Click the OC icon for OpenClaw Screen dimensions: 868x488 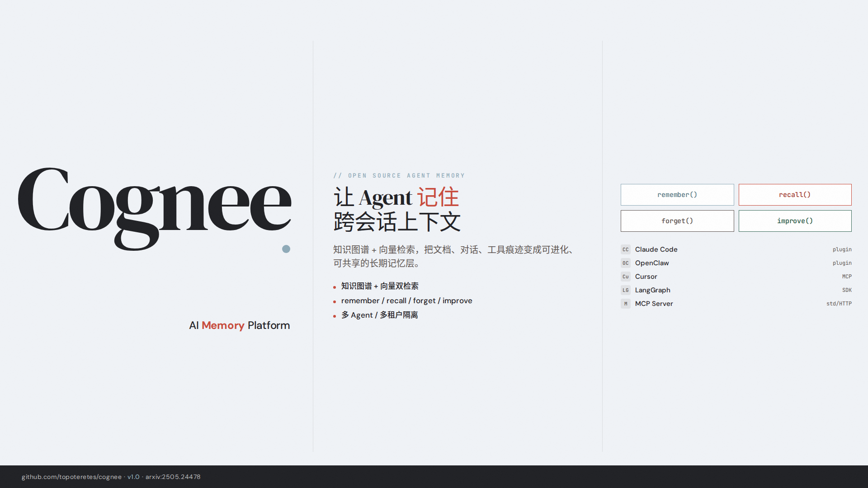click(x=626, y=263)
